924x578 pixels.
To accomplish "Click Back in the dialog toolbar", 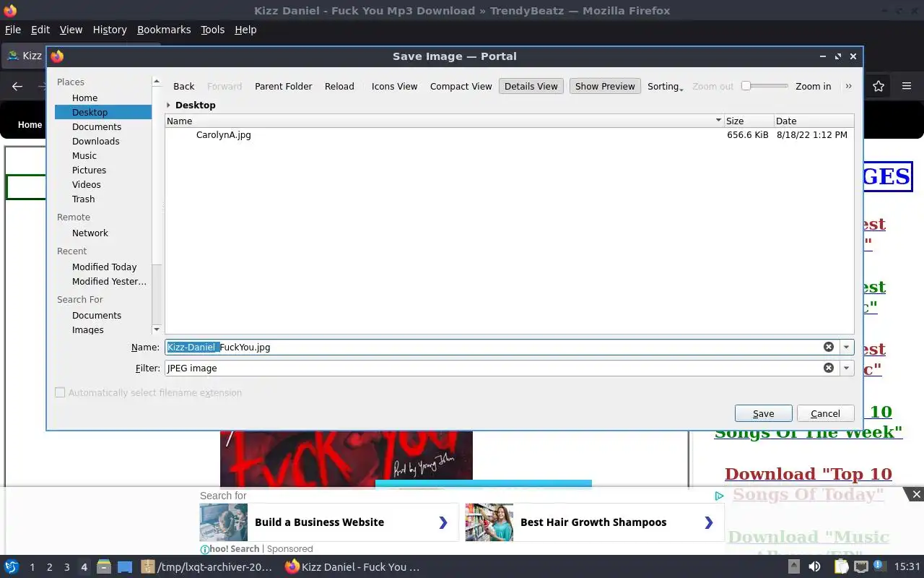I will [184, 86].
